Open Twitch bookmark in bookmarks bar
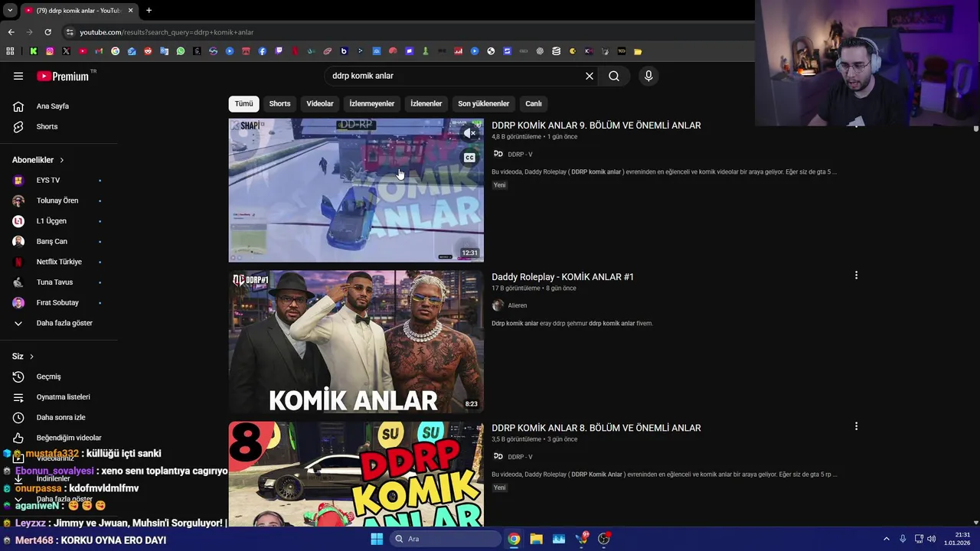This screenshot has width=980, height=551. [x=279, y=51]
